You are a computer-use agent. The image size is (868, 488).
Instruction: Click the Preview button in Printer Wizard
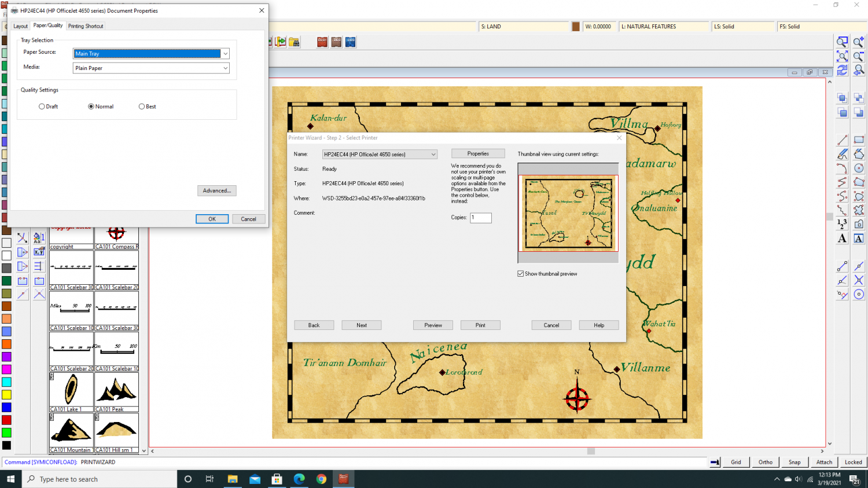click(433, 325)
